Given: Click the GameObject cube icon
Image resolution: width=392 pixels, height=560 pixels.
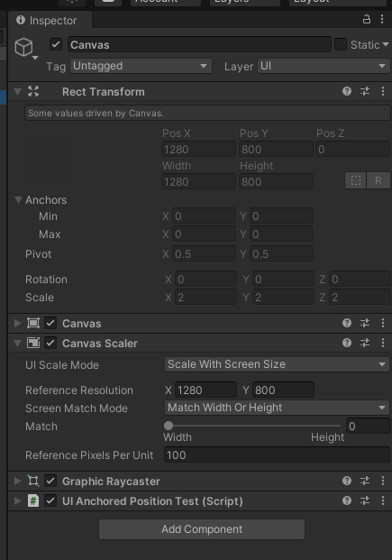Looking at the screenshot, I should (24, 47).
